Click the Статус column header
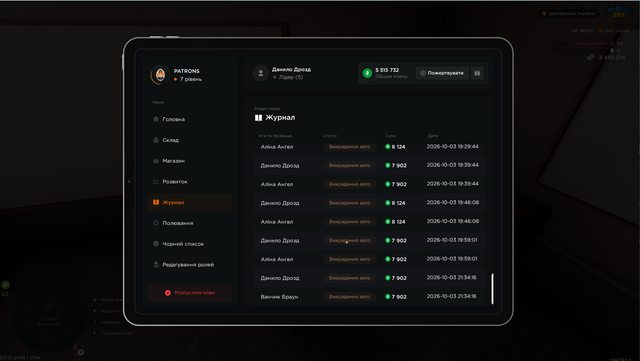Viewport: 640px width, 361px height. [330, 136]
